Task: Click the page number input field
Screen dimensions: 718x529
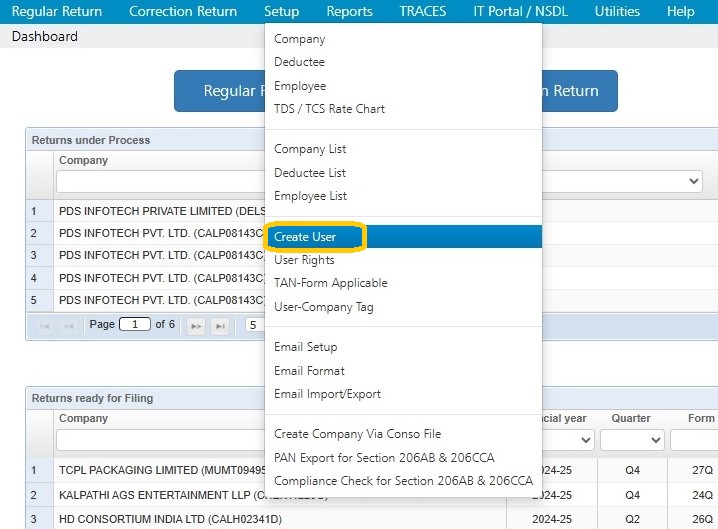Action: coord(135,324)
